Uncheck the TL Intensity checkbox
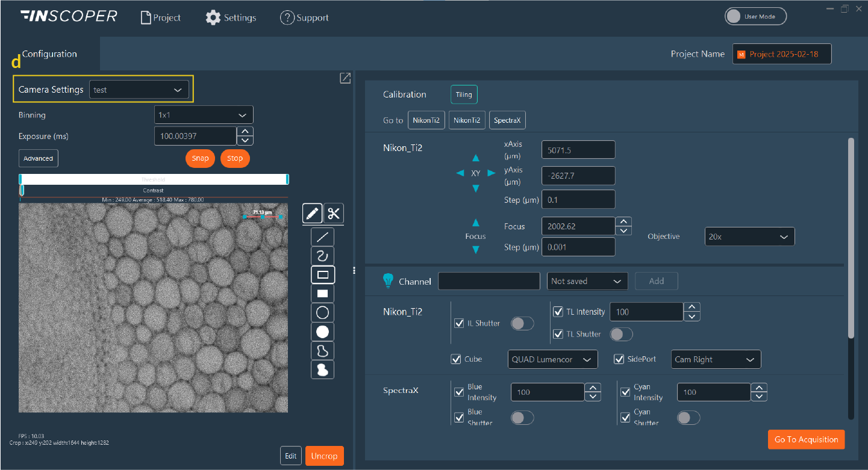 (x=557, y=311)
